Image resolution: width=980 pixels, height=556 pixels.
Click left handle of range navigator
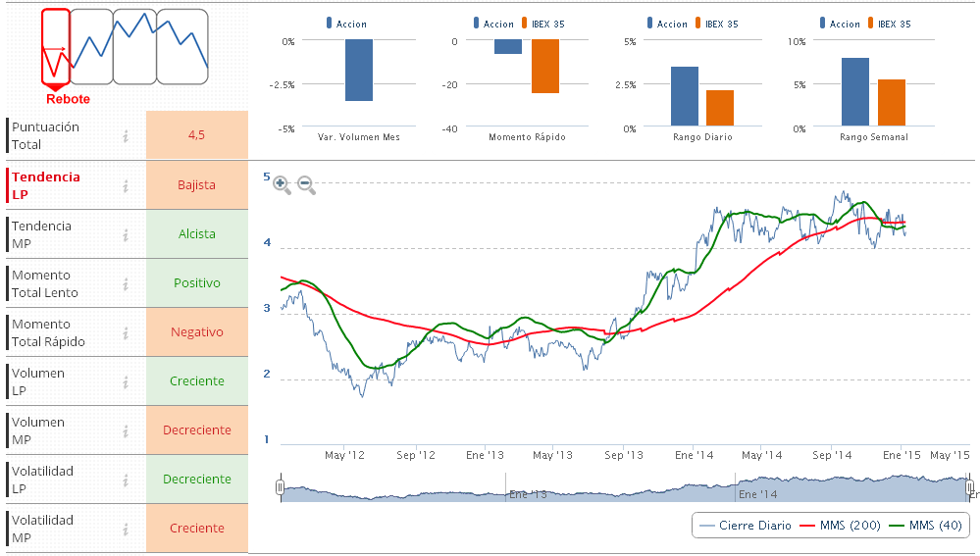click(281, 487)
